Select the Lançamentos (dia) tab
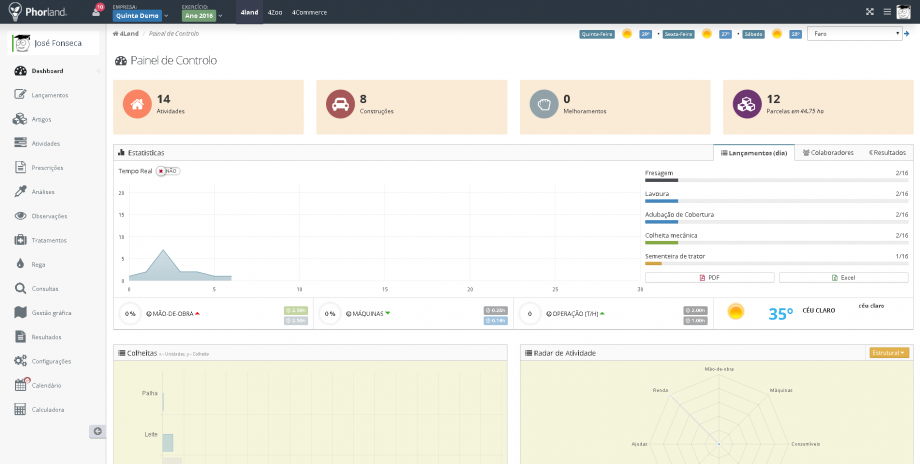The image size is (920, 464). (754, 153)
